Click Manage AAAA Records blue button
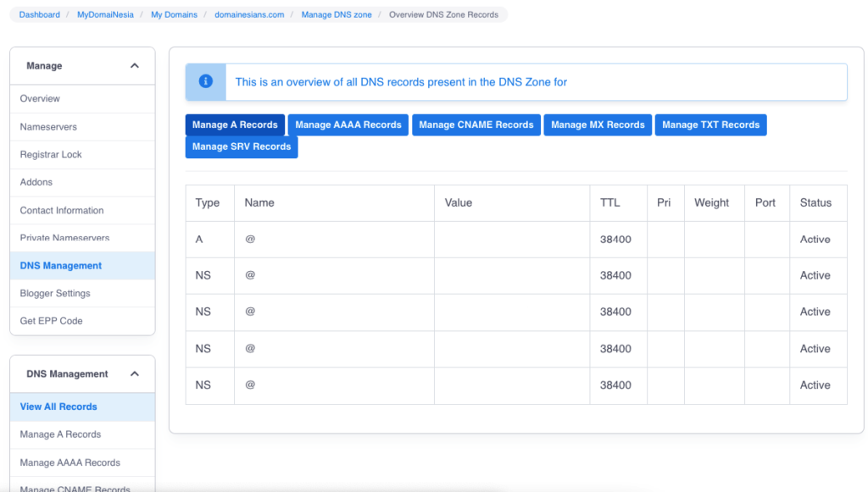The height and width of the screenshot is (492, 868). (x=348, y=125)
